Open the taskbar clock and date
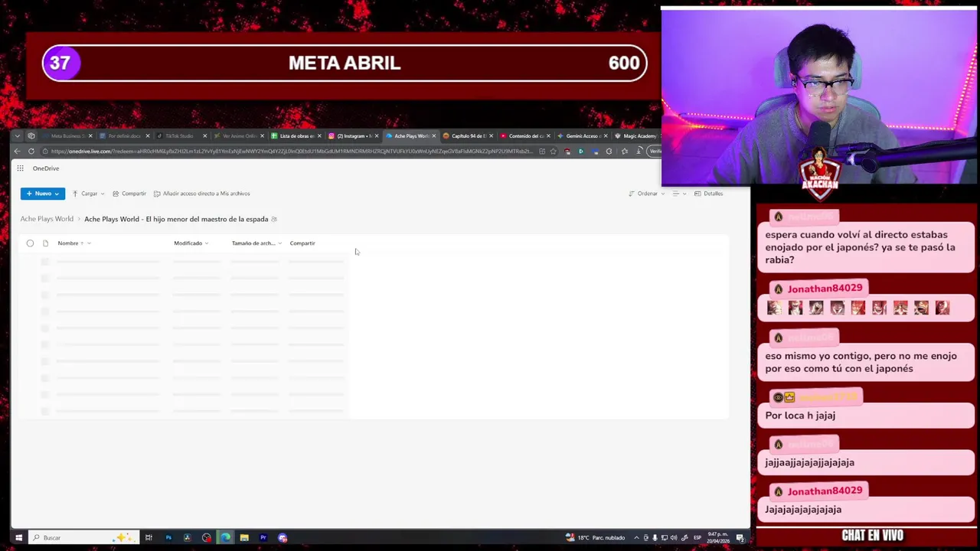The height and width of the screenshot is (551, 980). [x=717, y=538]
